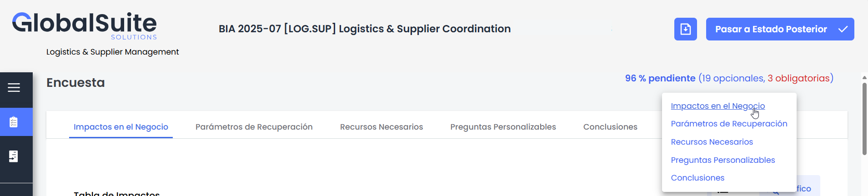Viewport: 868px width, 196px height.
Task: Click the vertical scrollbar thumb
Action: click(864, 118)
